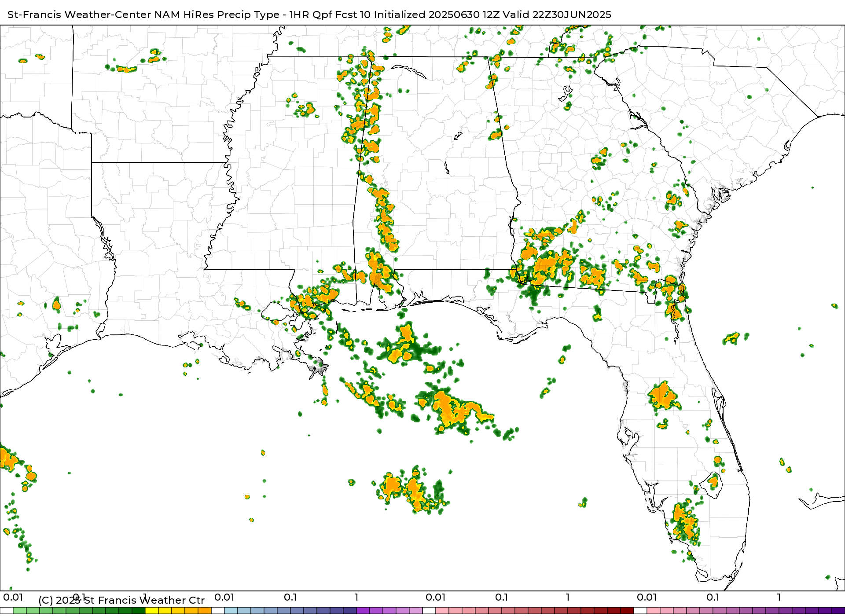The height and width of the screenshot is (616, 845).
Task: Pick the bright yellow legend swatch
Action: click(152, 611)
